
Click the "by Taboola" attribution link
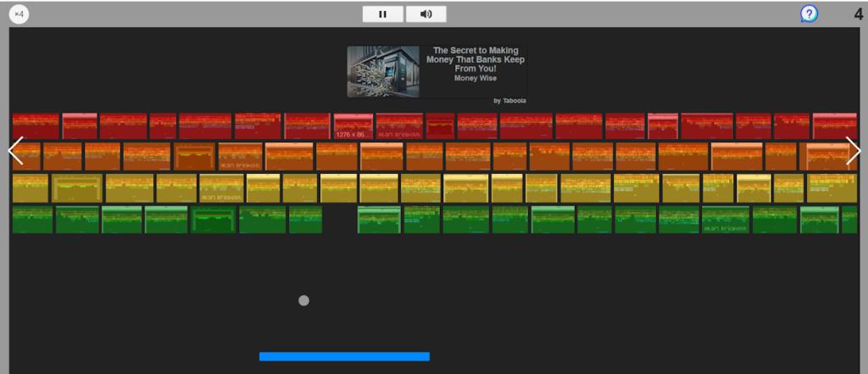pyautogui.click(x=509, y=100)
